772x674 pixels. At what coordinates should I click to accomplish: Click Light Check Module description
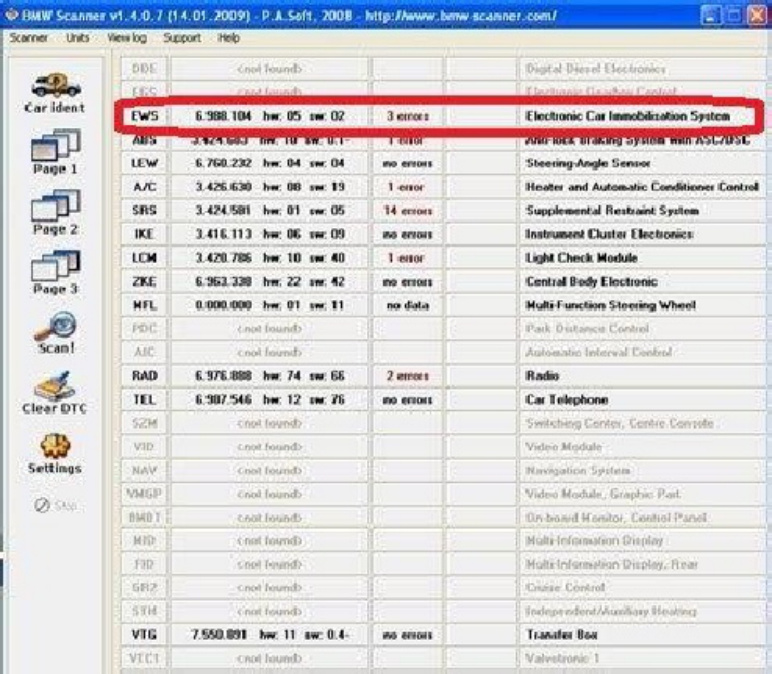581,257
